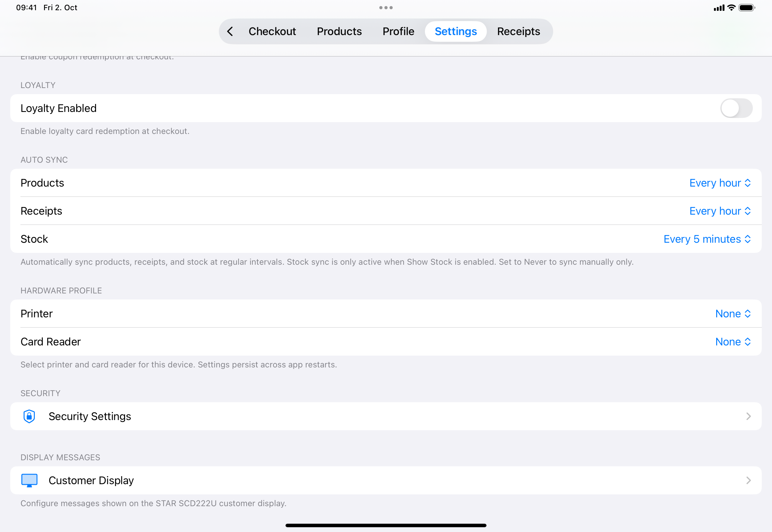Image resolution: width=772 pixels, height=532 pixels.
Task: Click the 'Printer' row label
Action: pyautogui.click(x=37, y=313)
